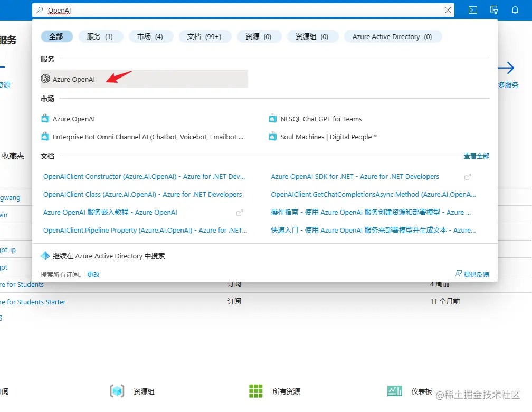Click the search input field containing OpenAI
Image resolution: width=532 pixels, height=412 pixels.
point(244,10)
